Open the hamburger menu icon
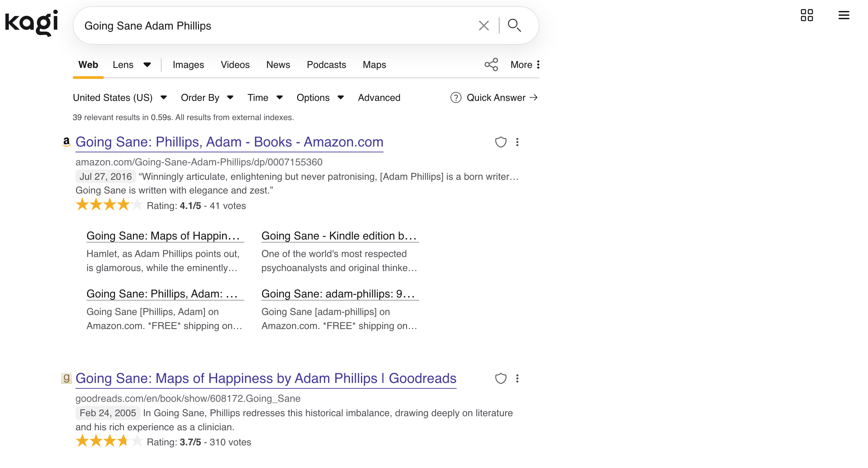The height and width of the screenshot is (468, 868). (x=844, y=15)
